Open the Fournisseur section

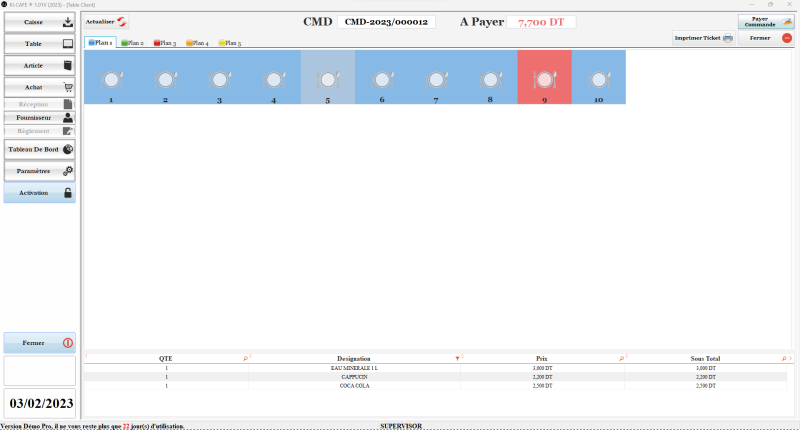(40, 117)
